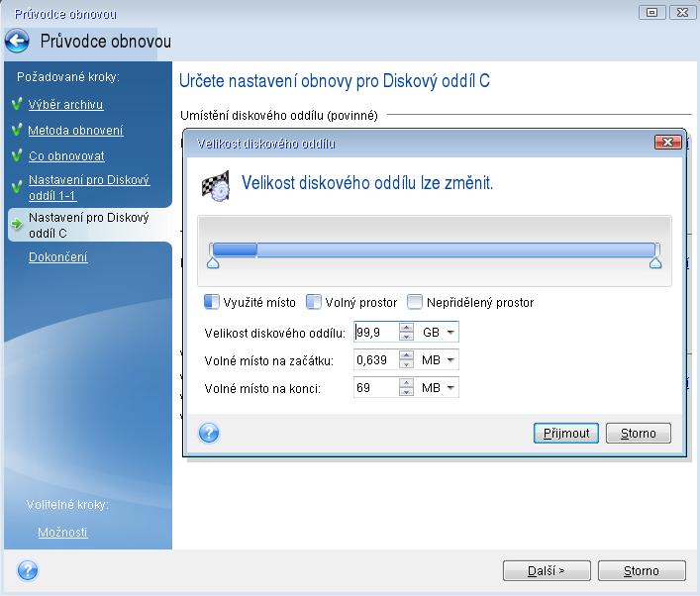Click the Umístění diskového oddílu (povinné) label
This screenshot has height=596, width=700.
(279, 116)
